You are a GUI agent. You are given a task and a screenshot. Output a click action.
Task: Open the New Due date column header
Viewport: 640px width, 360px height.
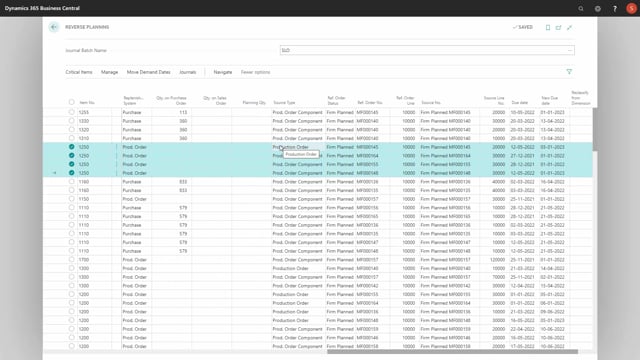point(549,100)
